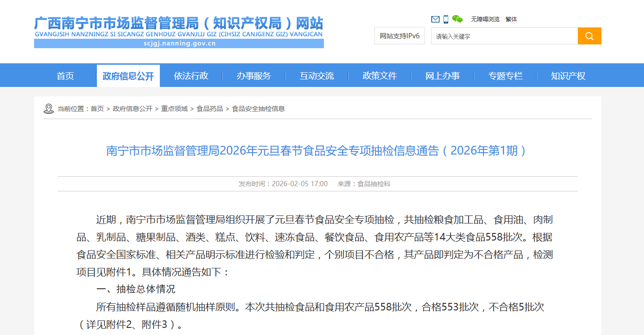Open the 依法行政 menu
The width and height of the screenshot is (644, 335).
(191, 76)
